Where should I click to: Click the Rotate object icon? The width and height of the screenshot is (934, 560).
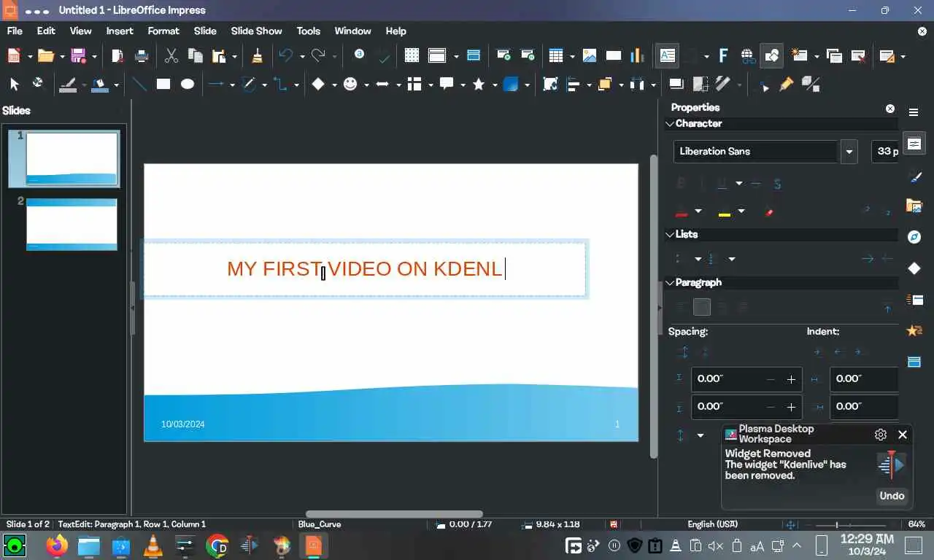click(x=550, y=85)
